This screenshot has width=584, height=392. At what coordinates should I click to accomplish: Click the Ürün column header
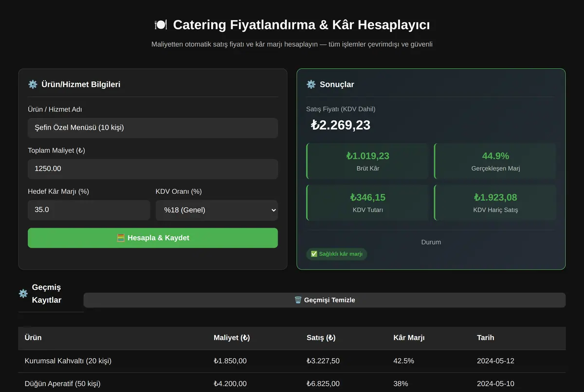click(x=33, y=338)
